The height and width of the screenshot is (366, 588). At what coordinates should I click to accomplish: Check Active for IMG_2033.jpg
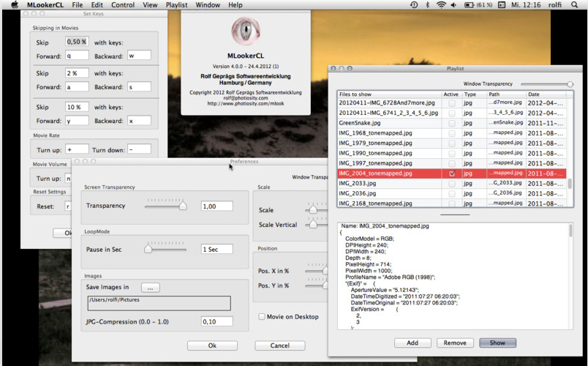pos(452,184)
